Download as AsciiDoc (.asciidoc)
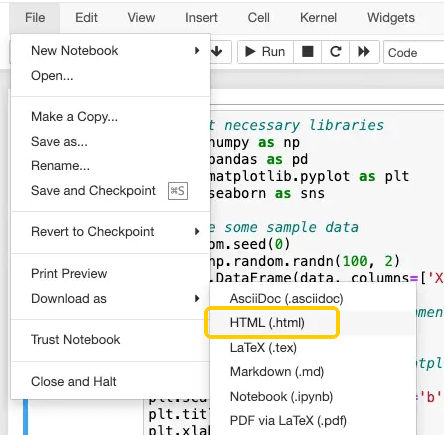The width and height of the screenshot is (444, 435). (x=313, y=298)
